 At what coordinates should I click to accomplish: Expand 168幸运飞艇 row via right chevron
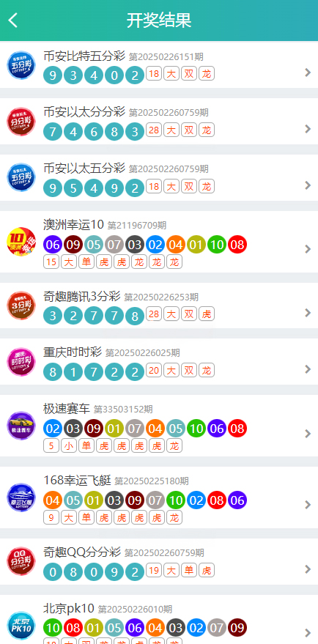[308, 505]
